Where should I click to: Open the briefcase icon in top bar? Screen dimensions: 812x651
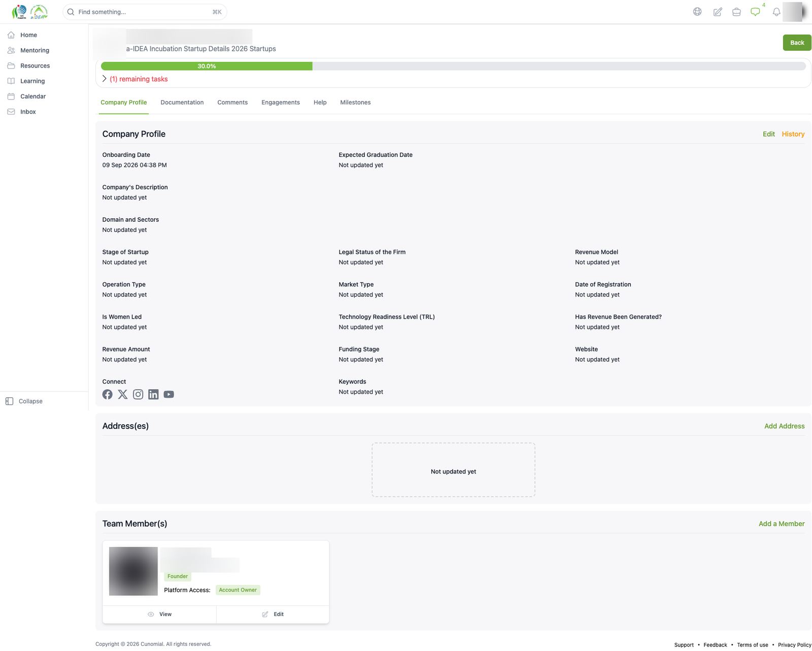736,12
